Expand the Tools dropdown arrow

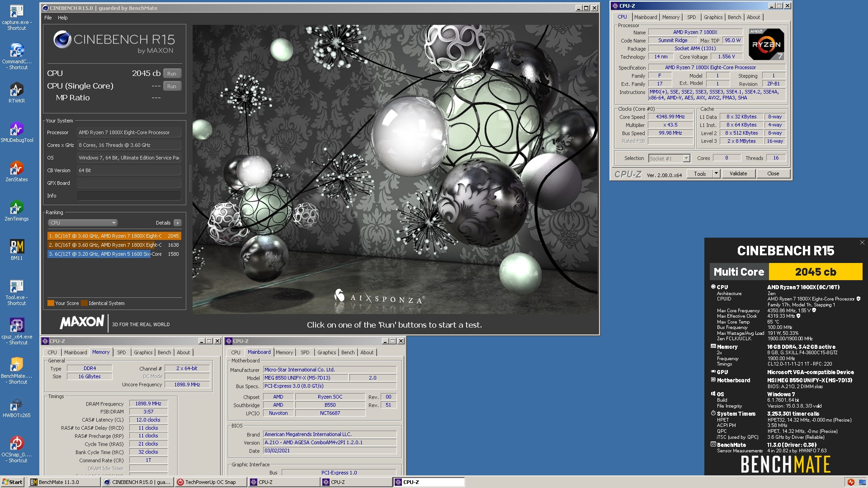pos(716,174)
